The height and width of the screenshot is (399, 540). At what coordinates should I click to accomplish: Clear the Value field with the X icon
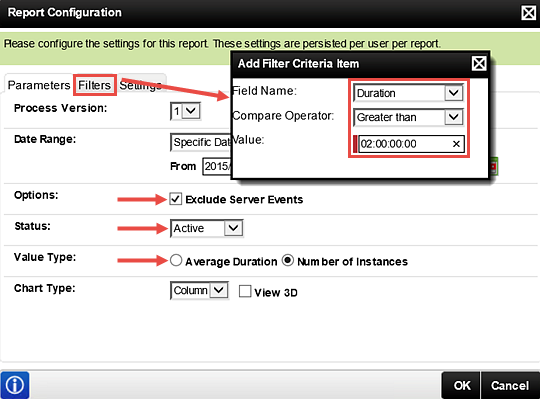click(x=456, y=144)
